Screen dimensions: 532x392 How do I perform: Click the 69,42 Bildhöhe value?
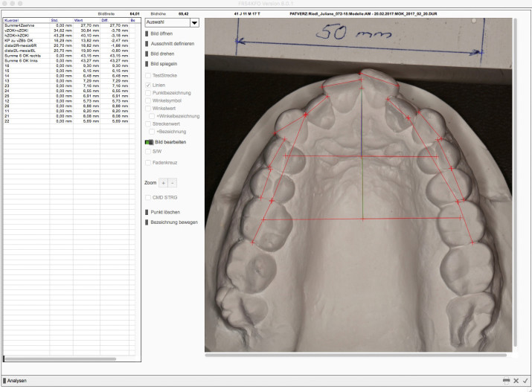[183, 14]
